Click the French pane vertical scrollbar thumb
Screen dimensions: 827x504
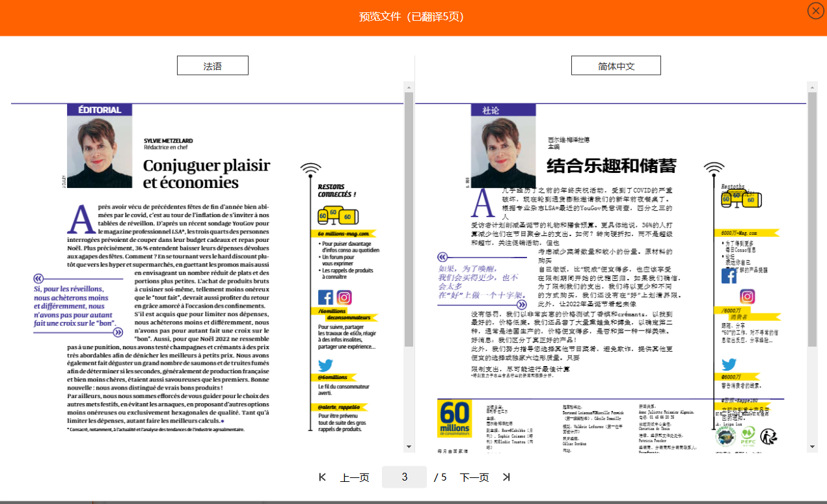tap(409, 219)
